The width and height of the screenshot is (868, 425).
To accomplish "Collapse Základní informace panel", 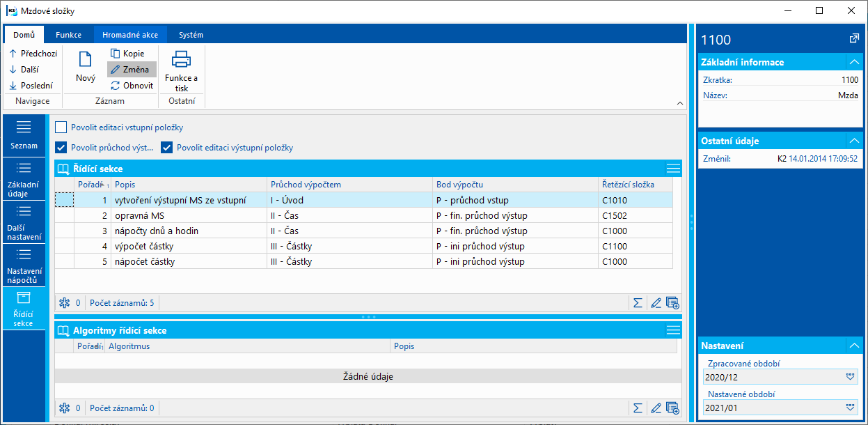I will [854, 62].
